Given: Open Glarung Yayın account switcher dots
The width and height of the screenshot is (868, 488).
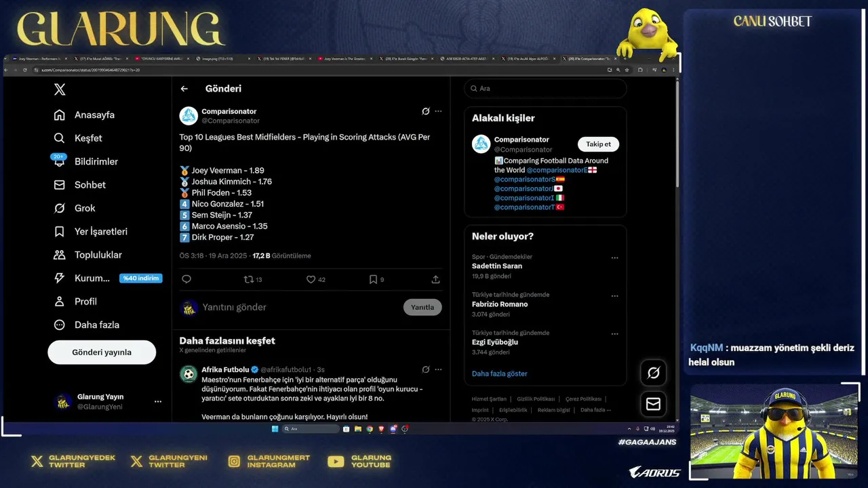Looking at the screenshot, I should tap(158, 402).
